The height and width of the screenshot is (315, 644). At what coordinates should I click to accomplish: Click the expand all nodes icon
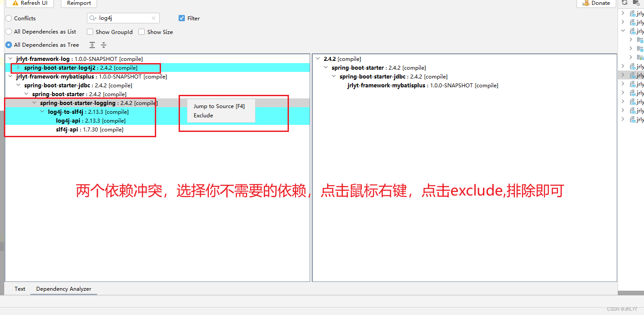tap(92, 45)
